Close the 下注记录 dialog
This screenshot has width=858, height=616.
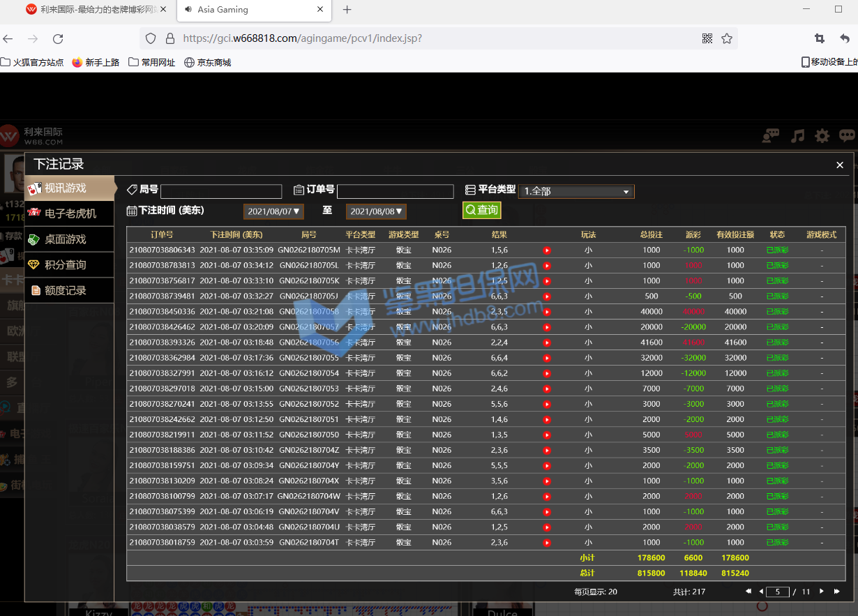pos(840,165)
